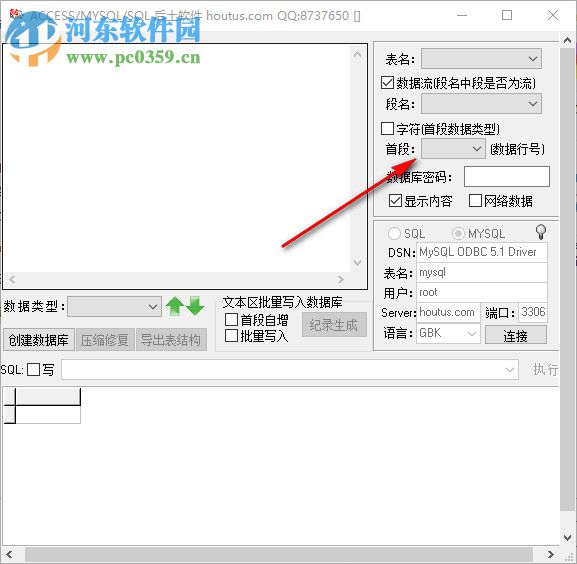The image size is (577, 564).
Task: Click the 创建数据库 button
Action: [x=39, y=340]
